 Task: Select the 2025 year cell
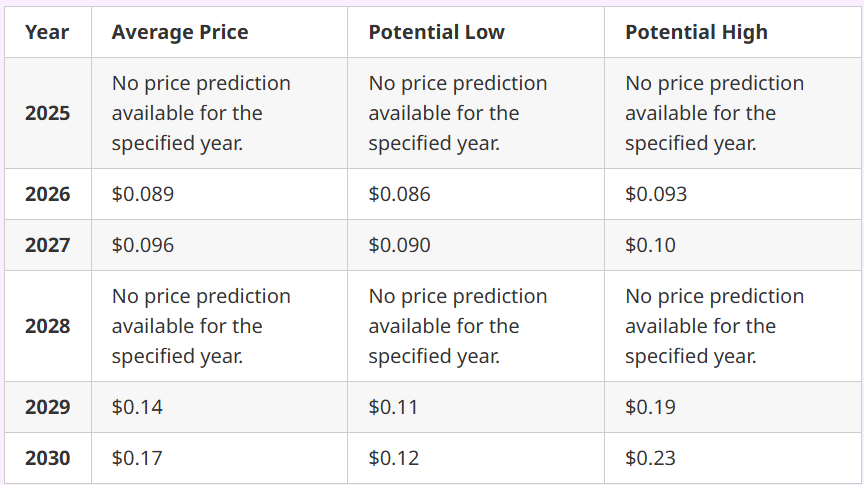(x=47, y=113)
